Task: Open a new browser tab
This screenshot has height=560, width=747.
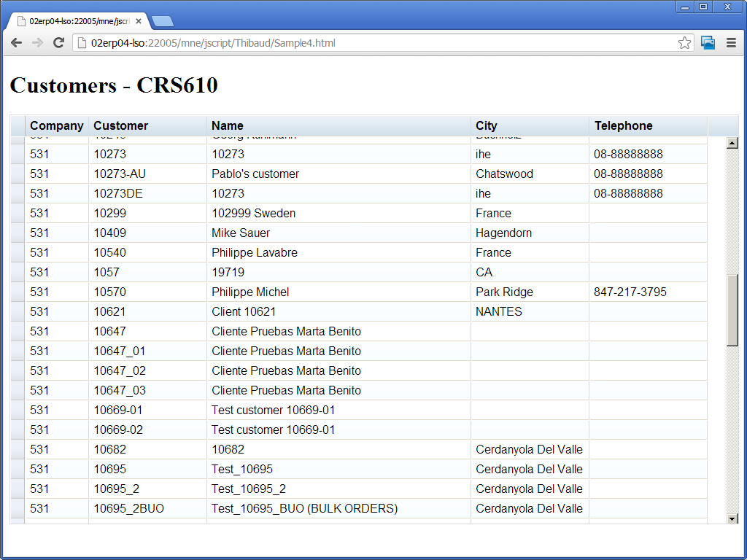Action: (163, 21)
